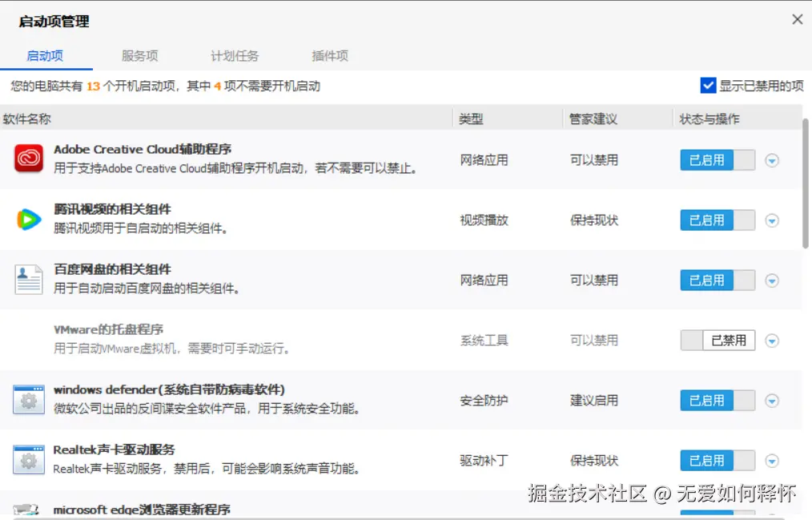Click 系统工具 type in VMware row
The height and width of the screenshot is (520, 812).
(484, 341)
